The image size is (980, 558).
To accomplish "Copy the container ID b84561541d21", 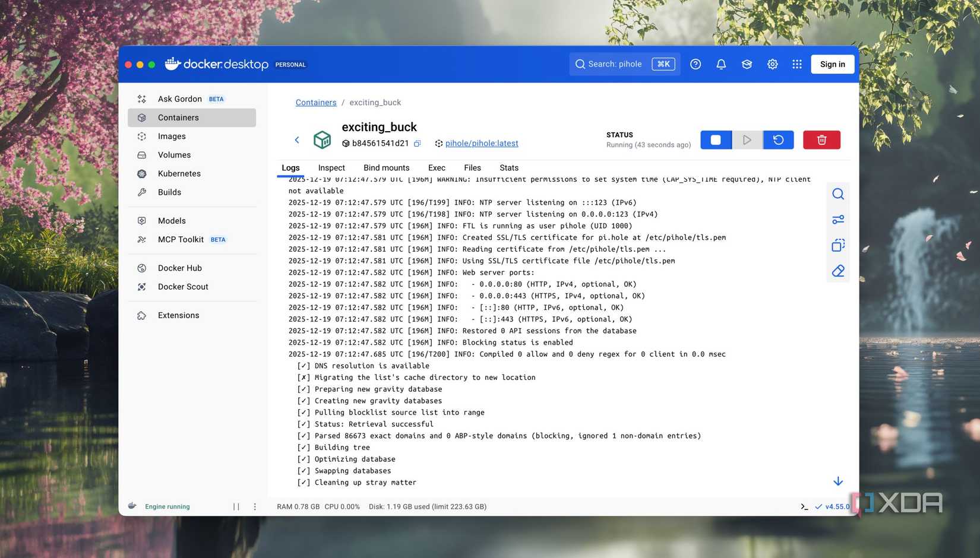I will pyautogui.click(x=418, y=143).
